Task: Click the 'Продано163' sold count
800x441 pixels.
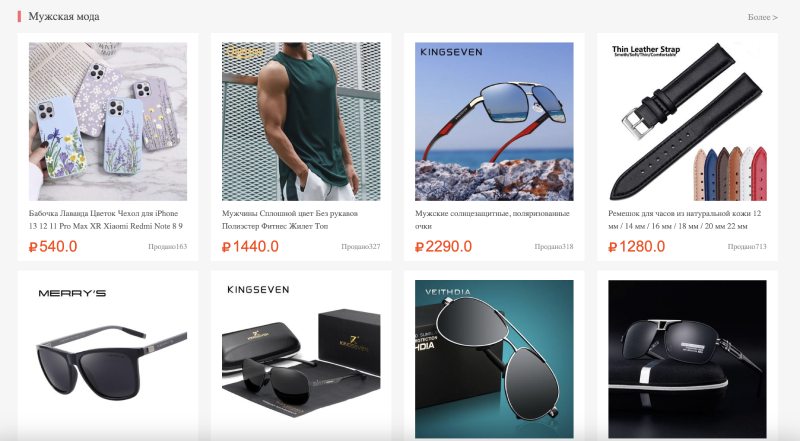Action: click(167, 247)
